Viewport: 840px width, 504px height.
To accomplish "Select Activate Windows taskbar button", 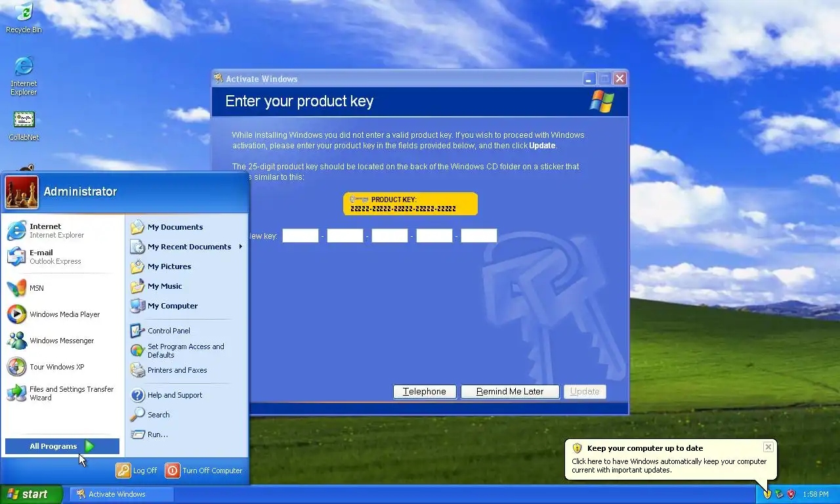I will tap(121, 494).
